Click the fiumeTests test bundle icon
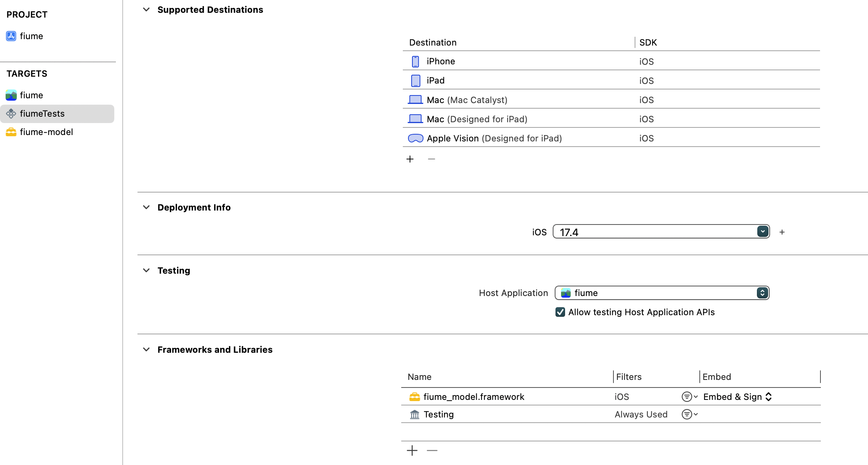Viewport: 868px width, 465px height. 11,114
